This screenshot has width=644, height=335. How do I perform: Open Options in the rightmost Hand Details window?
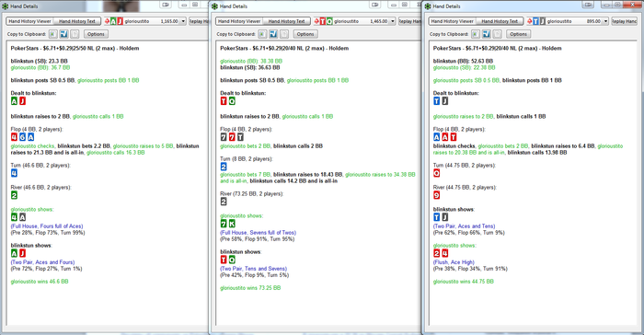[x=518, y=34]
